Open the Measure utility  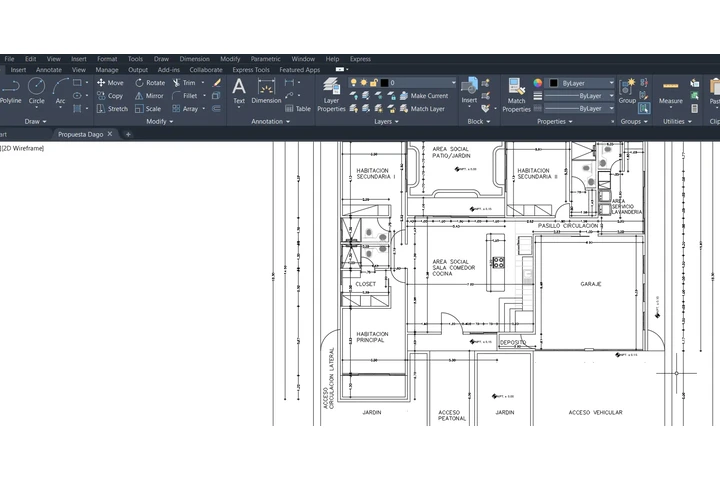point(671,90)
